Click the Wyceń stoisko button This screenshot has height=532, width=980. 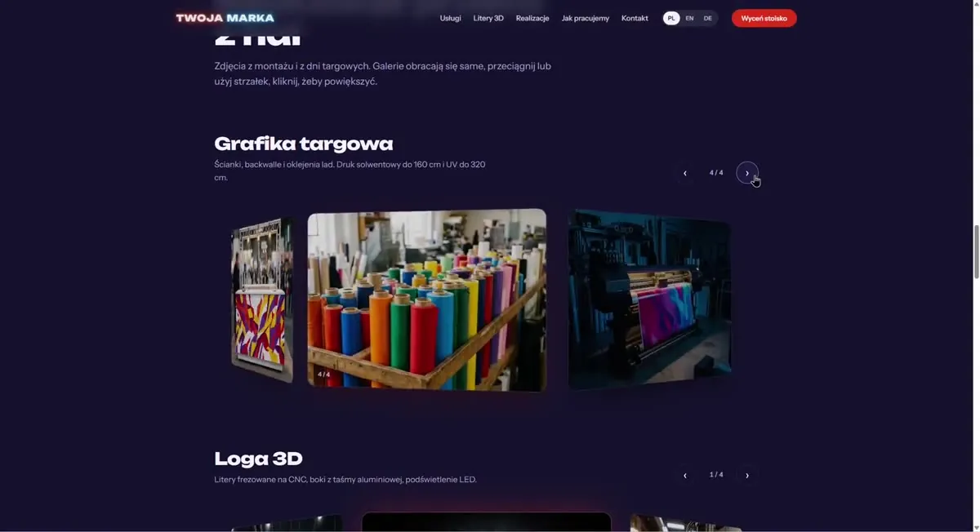pos(764,18)
